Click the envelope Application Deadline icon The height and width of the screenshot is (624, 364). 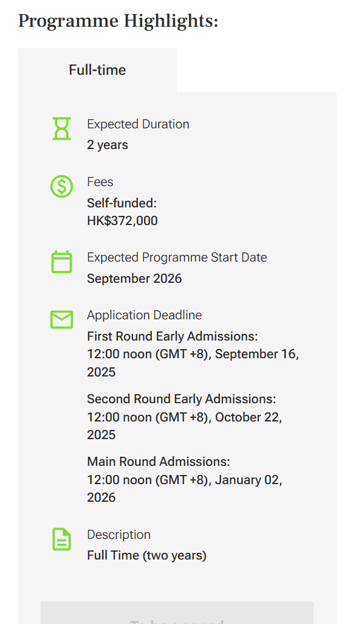pyautogui.click(x=61, y=319)
